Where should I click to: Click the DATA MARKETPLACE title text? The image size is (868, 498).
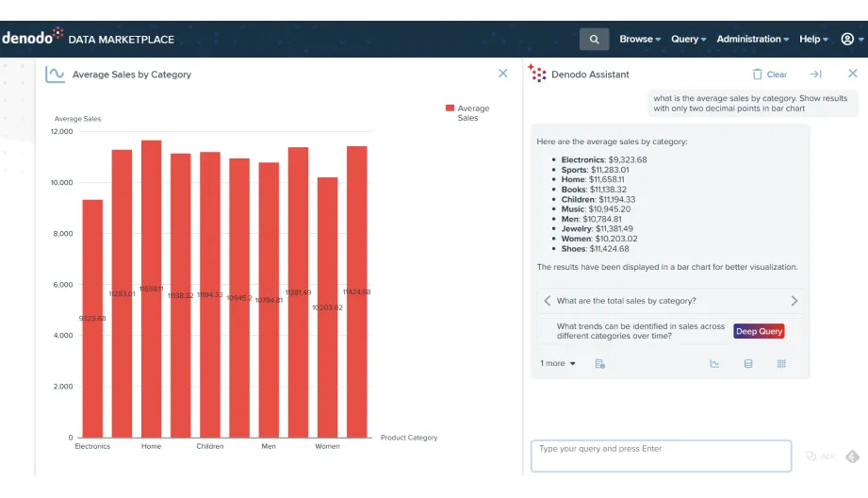[x=122, y=40]
